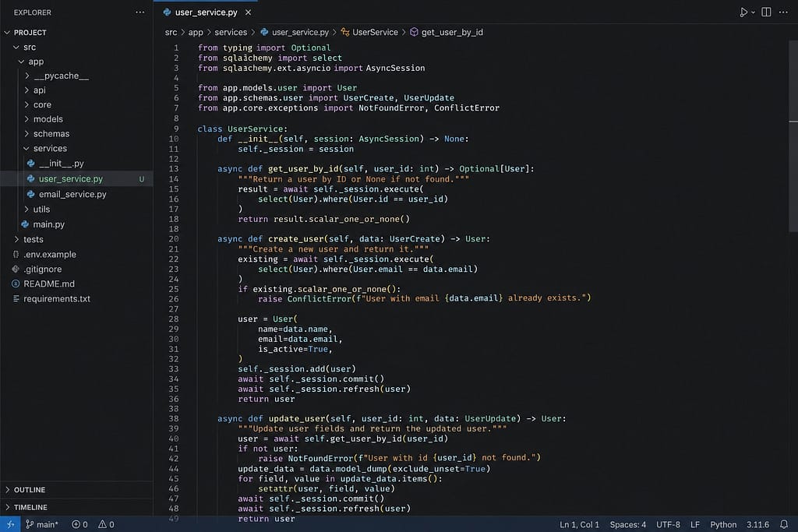Collapse the src folder

(16, 48)
